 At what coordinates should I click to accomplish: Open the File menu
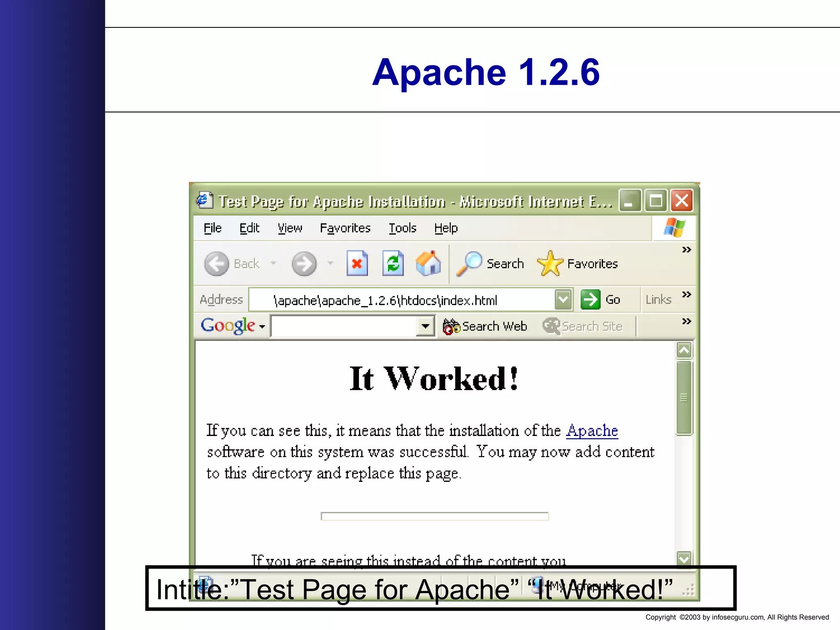pos(212,228)
